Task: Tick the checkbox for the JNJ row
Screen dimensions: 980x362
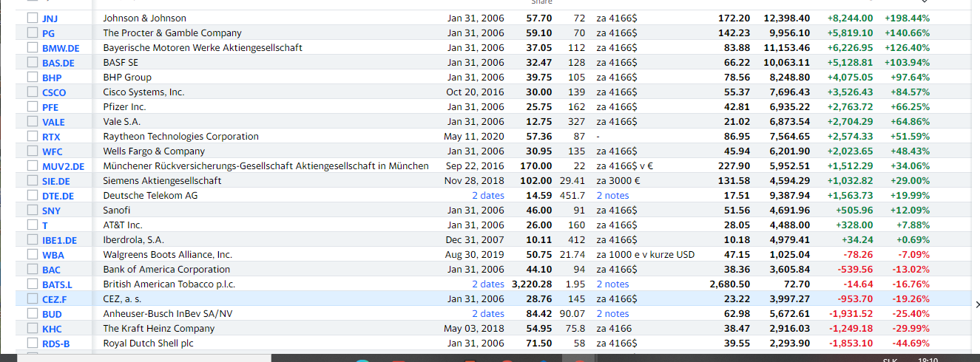Action: 32,18
